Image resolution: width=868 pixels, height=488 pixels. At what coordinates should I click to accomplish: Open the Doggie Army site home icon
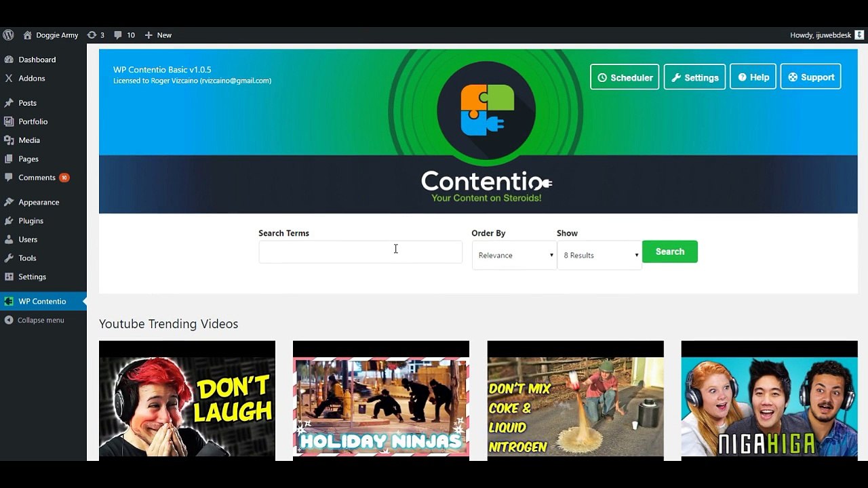click(x=27, y=35)
